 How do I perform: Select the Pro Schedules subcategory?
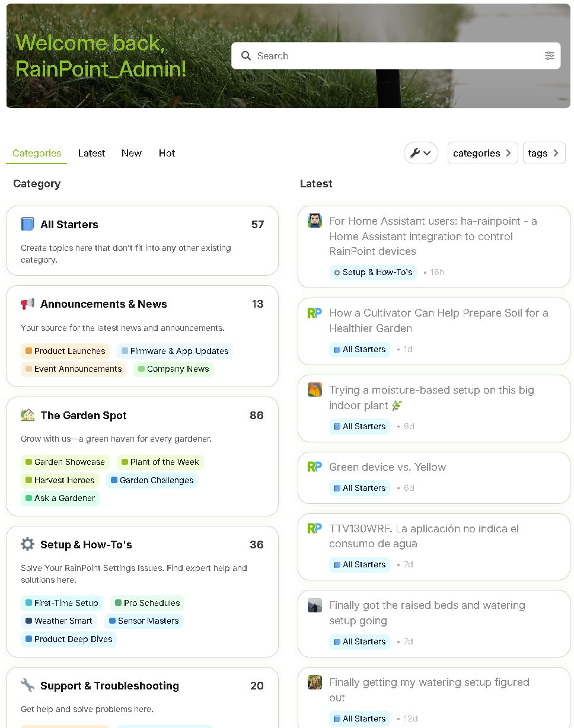pyautogui.click(x=147, y=603)
